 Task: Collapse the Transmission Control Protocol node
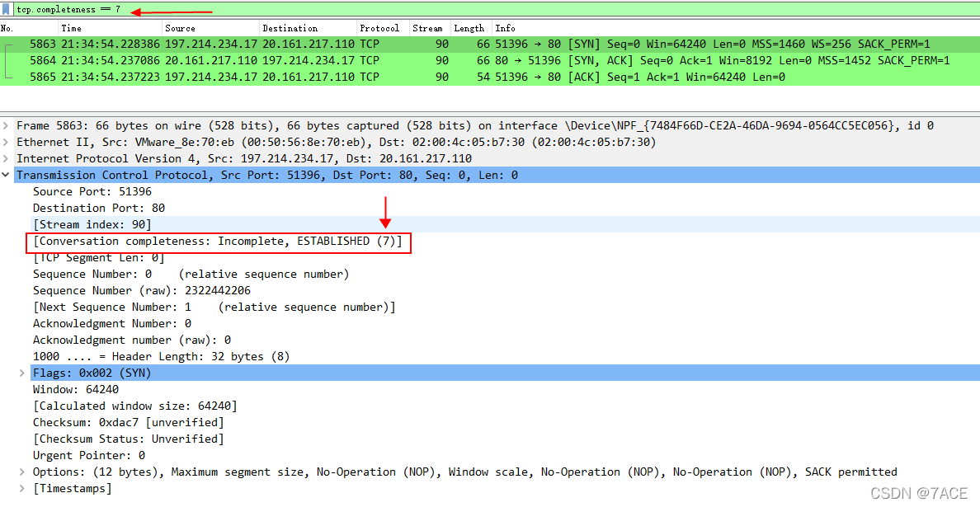(6, 175)
